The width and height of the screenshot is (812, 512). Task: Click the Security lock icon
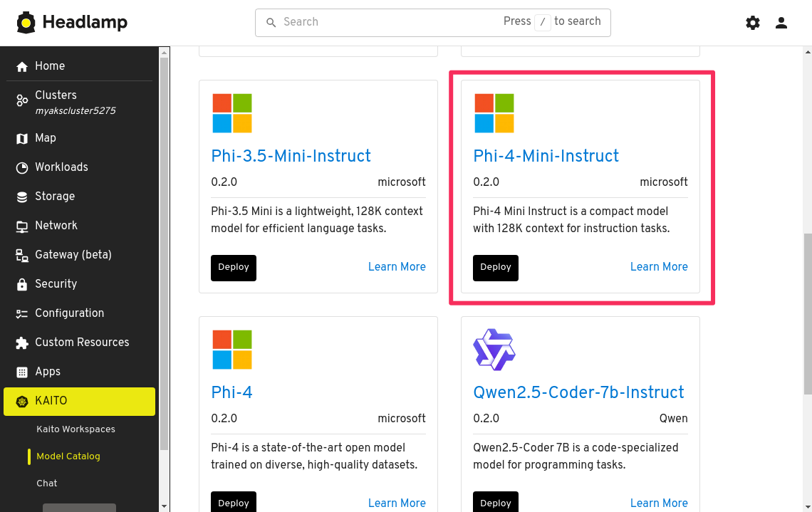[x=22, y=284]
